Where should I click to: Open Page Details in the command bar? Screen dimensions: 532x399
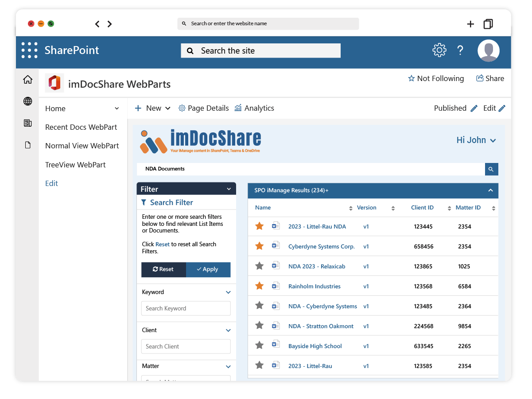tap(204, 108)
